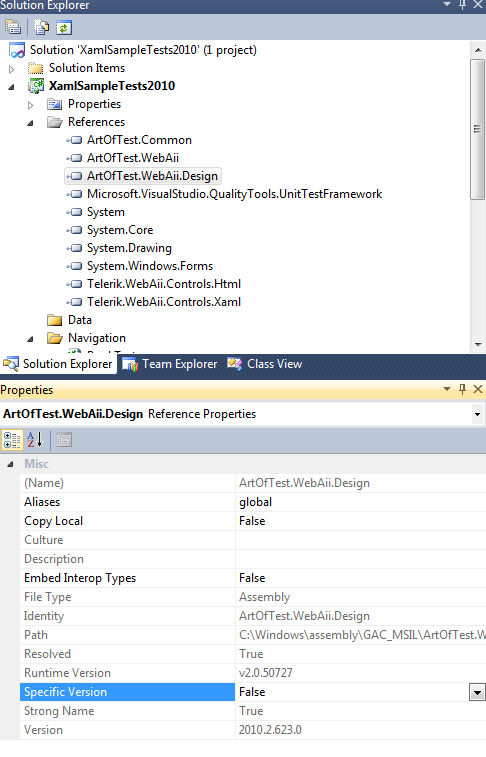Click the Show All Files toolbar icon

pos(42,28)
